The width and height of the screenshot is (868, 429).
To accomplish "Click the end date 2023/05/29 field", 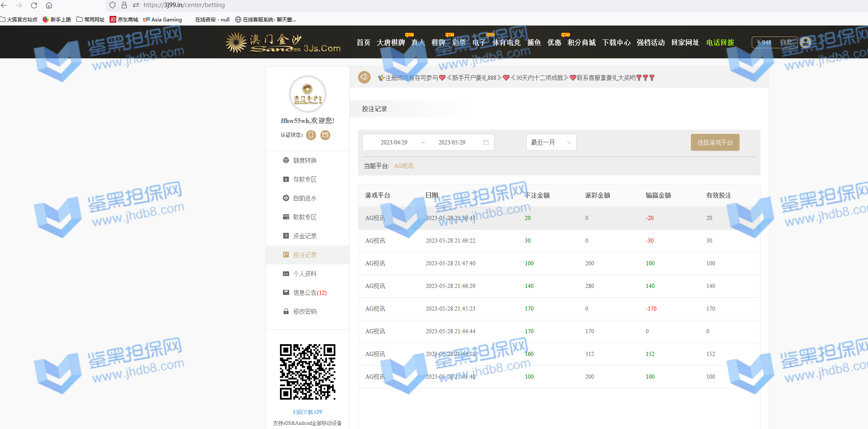I will (x=452, y=142).
